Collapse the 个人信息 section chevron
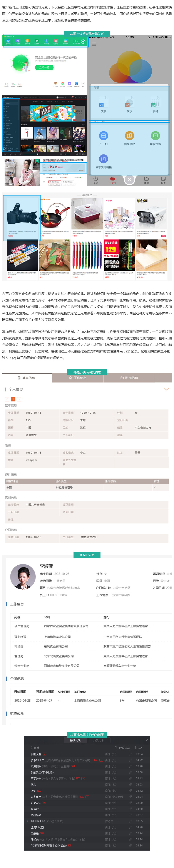Screen dimensions: 174x868 click(166, 389)
